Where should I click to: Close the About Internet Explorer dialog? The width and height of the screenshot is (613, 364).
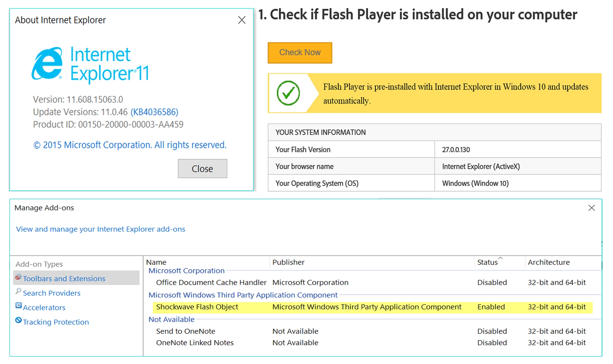click(242, 20)
